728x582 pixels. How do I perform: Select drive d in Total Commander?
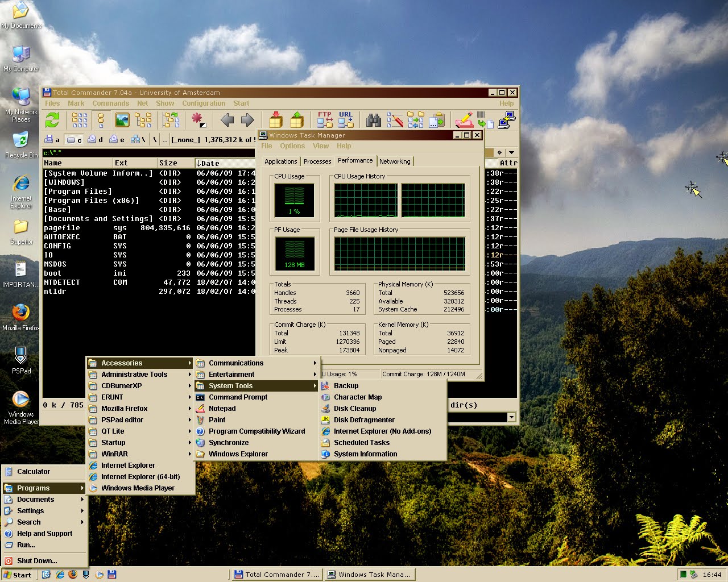pyautogui.click(x=95, y=139)
